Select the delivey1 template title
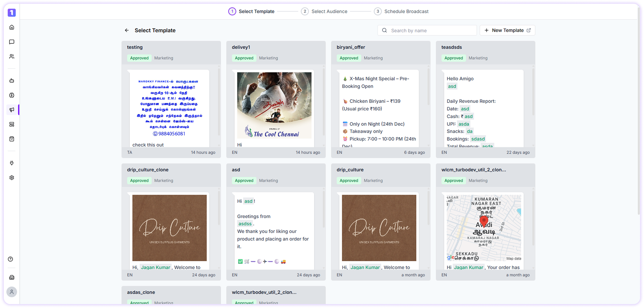The width and height of the screenshot is (644, 308). (x=241, y=47)
